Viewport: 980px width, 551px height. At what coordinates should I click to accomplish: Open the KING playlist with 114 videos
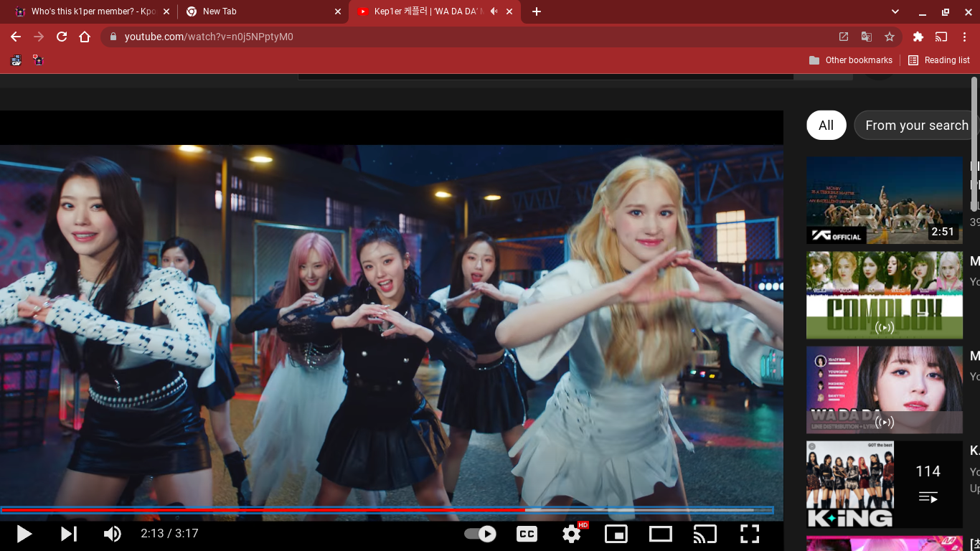click(x=884, y=484)
